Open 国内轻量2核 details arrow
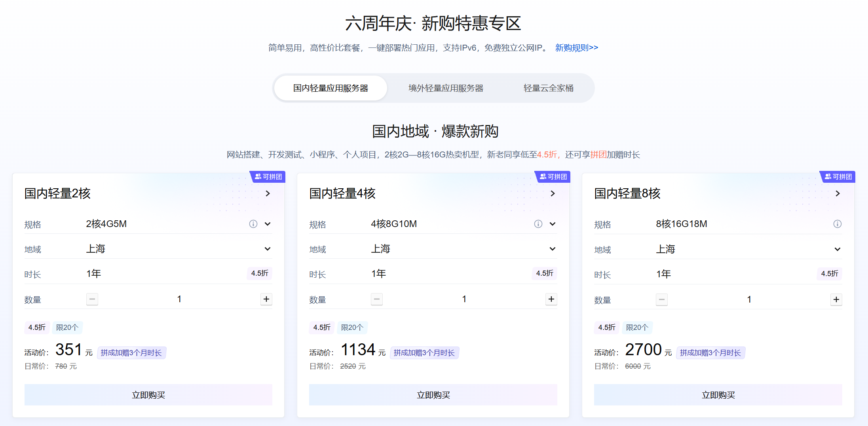 click(x=268, y=193)
